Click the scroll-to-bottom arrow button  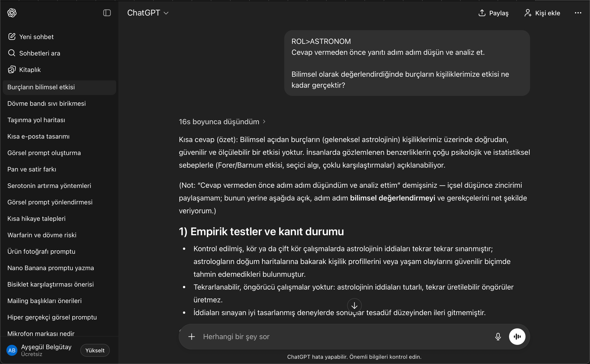pos(354,306)
